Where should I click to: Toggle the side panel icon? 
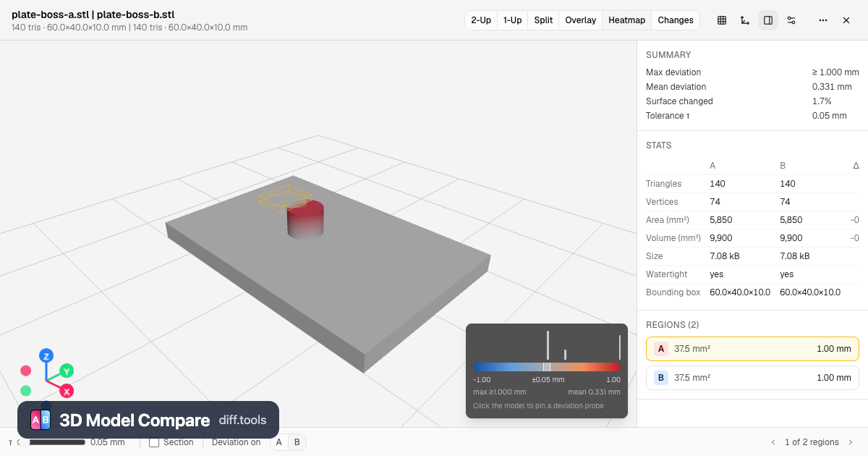[x=768, y=20]
